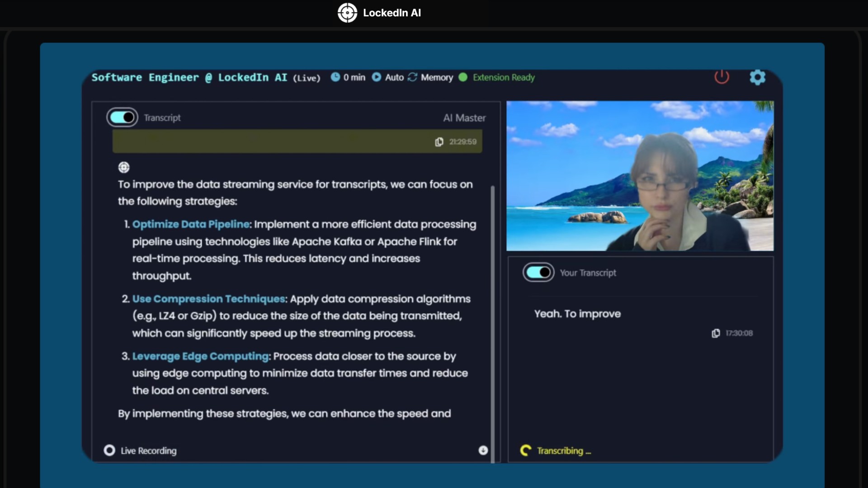Click the 21:29:59 timestamp
The width and height of the screenshot is (868, 488).
pos(462,142)
